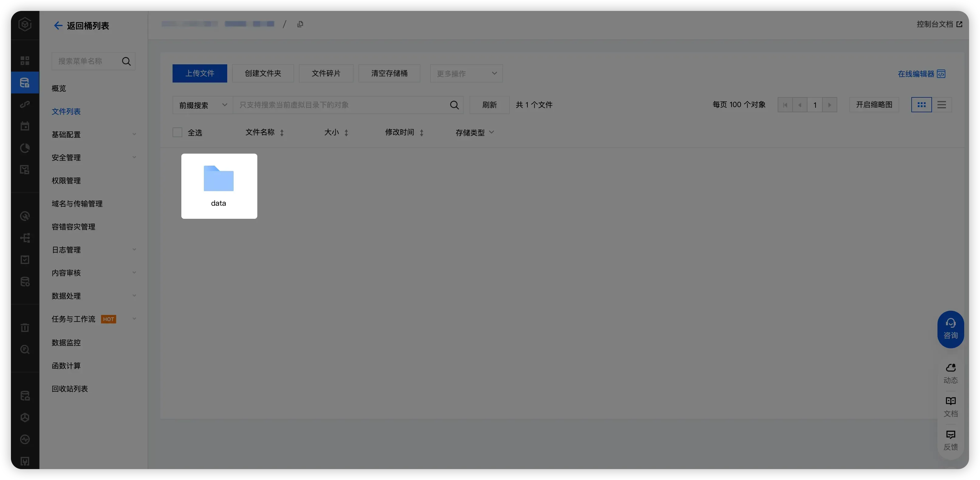Sort by 文件名称 column arrows

click(x=282, y=133)
